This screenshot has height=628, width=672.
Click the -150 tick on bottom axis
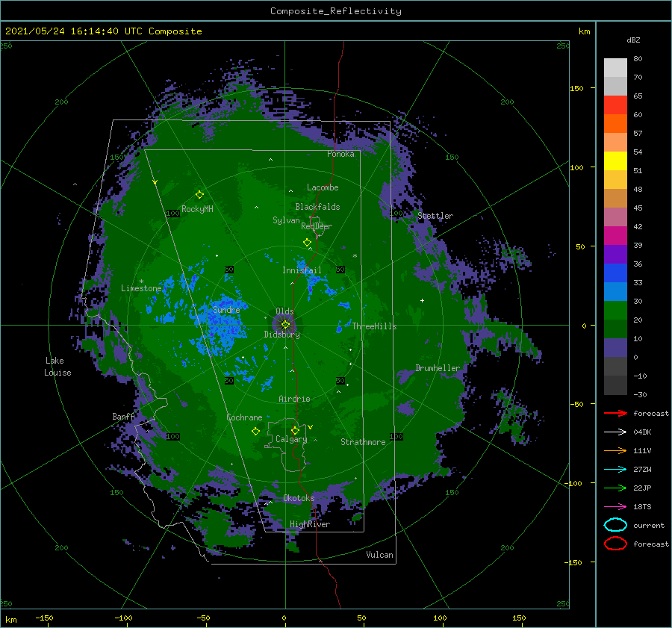click(44, 618)
